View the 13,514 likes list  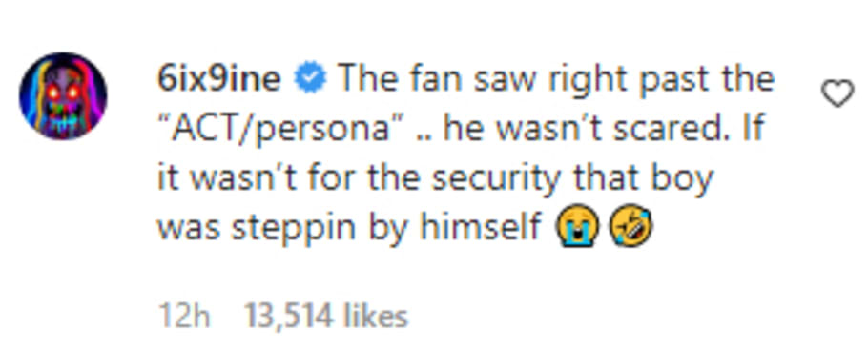pos(325,317)
